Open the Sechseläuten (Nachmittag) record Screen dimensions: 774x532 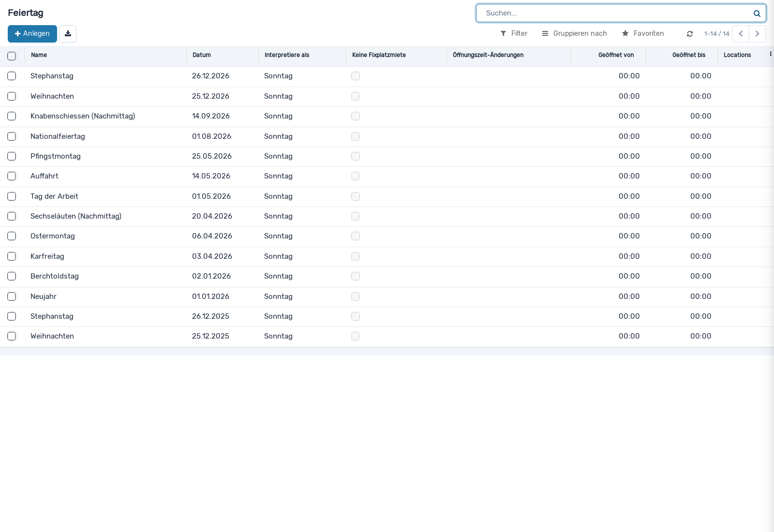(76, 216)
